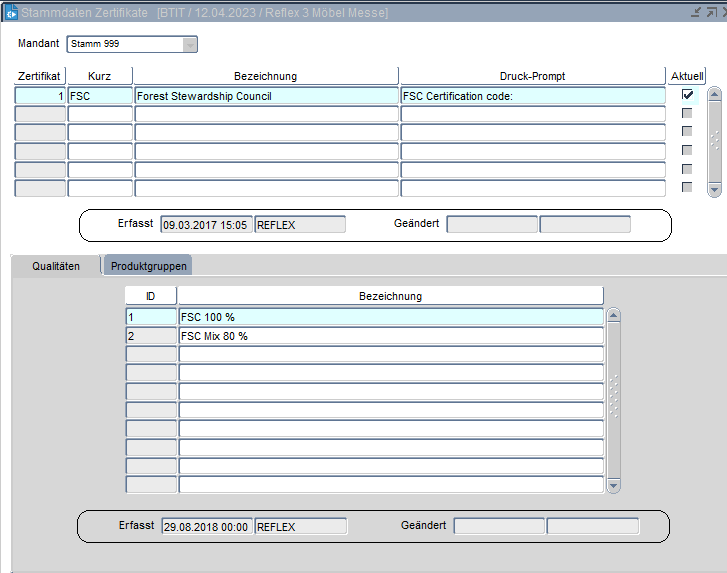Uncheck the Aktuell checkbox for FSC certificate
Screen dimensions: 727x573
point(687,95)
